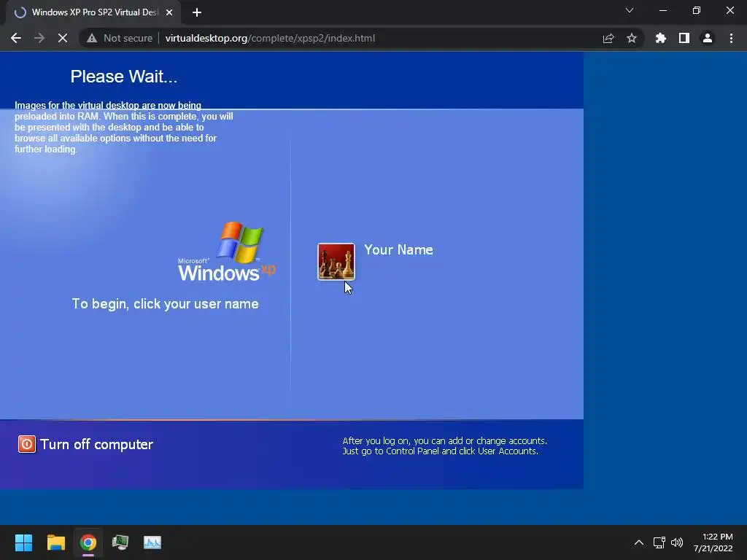Open a new tab with plus button
Screen dimensions: 747x560
197,12
